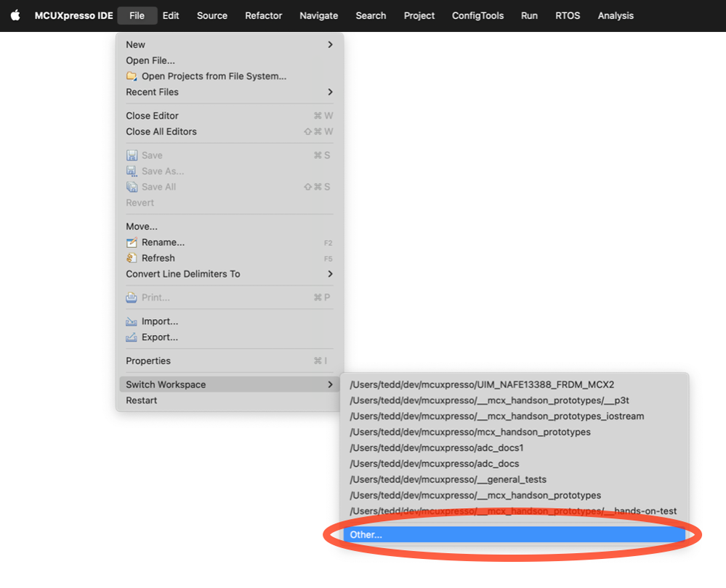Switch to adc_docs1 workspace

tap(514, 448)
